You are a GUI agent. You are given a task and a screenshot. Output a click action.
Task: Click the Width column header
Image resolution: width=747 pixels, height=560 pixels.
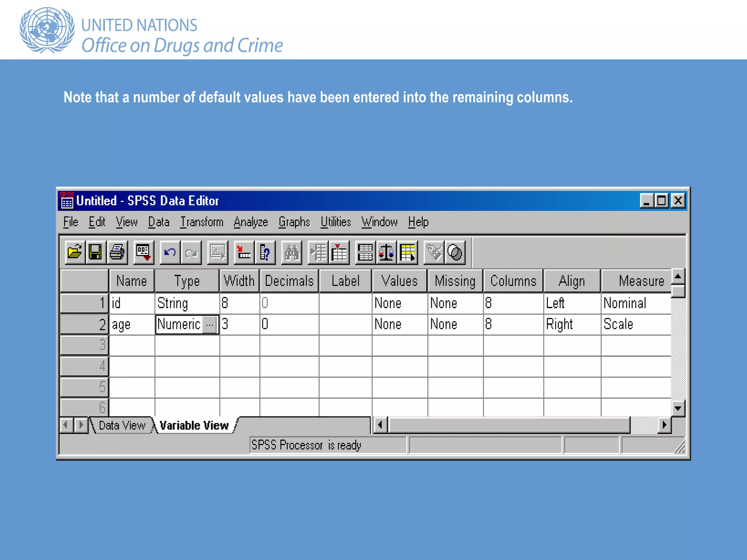pos(239,281)
